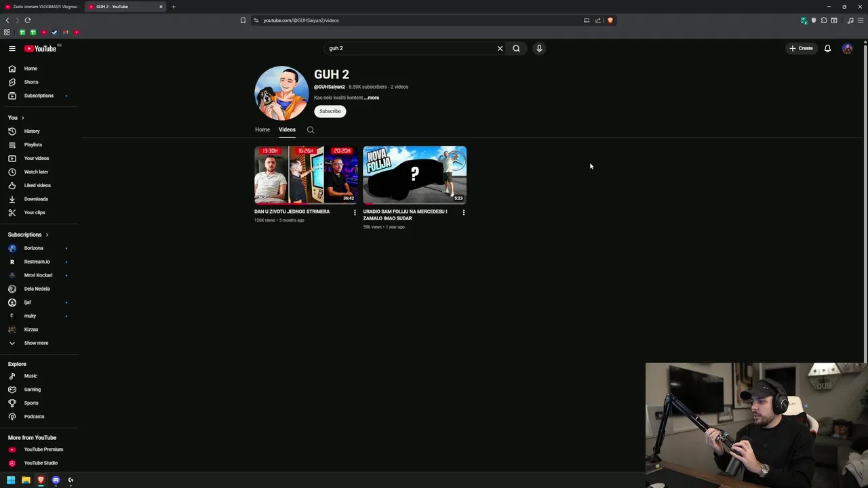Explore Podcasts category

tap(39, 416)
